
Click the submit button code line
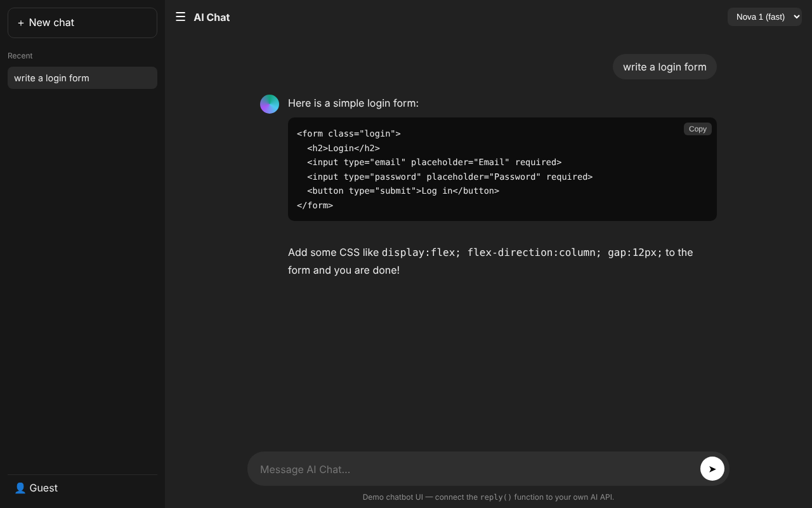click(403, 190)
